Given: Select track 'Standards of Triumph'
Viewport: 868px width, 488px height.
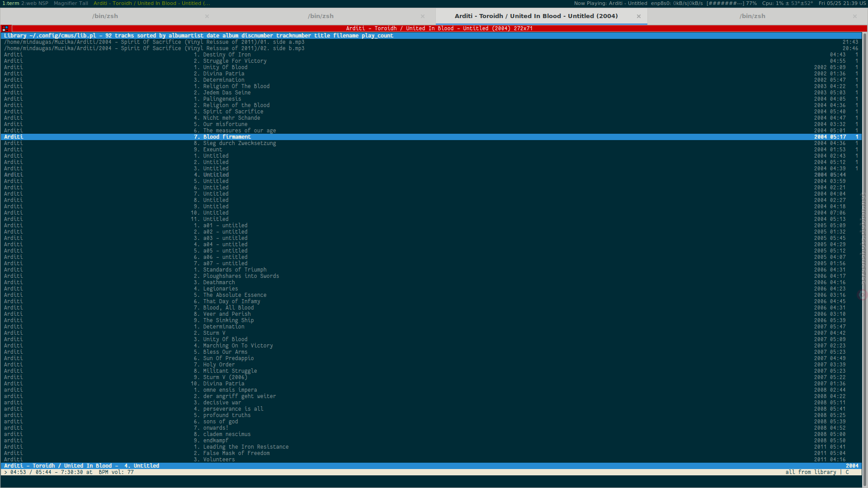Looking at the screenshot, I should 431,270.
